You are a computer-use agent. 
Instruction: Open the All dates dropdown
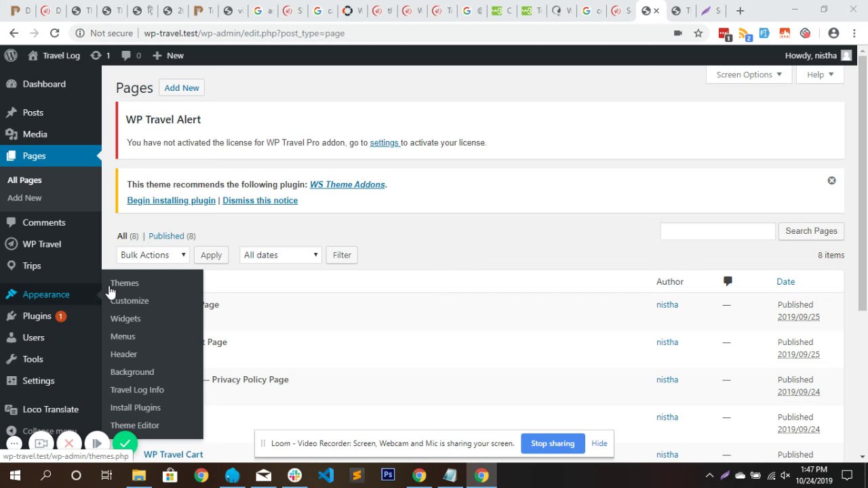(280, 255)
